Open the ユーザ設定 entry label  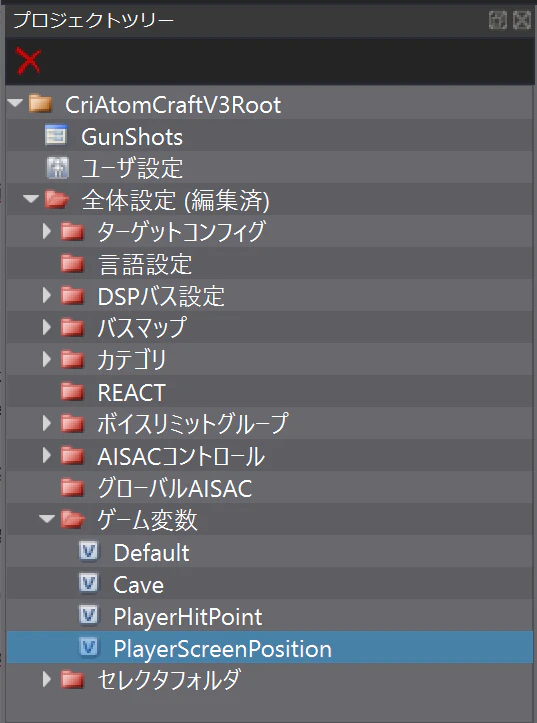[132, 168]
